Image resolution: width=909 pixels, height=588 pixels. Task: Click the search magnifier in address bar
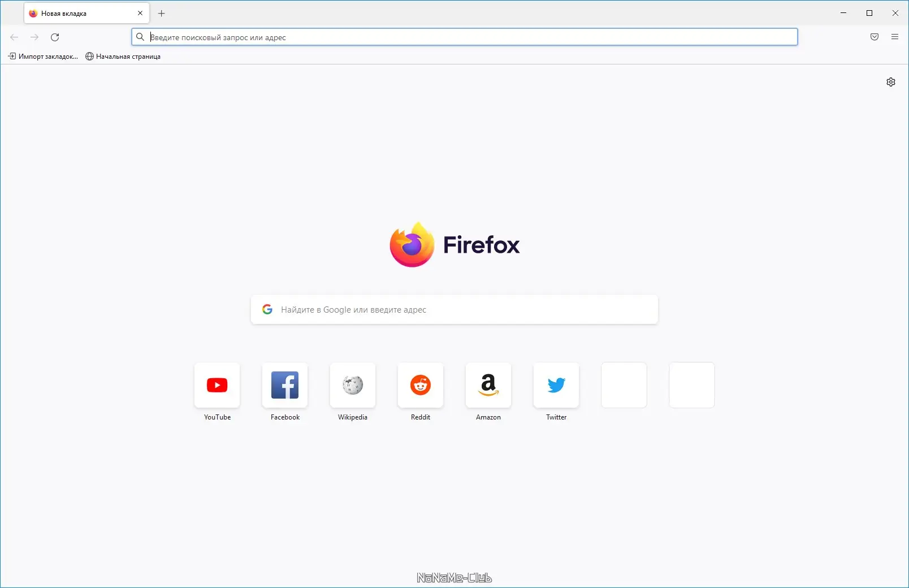(141, 37)
